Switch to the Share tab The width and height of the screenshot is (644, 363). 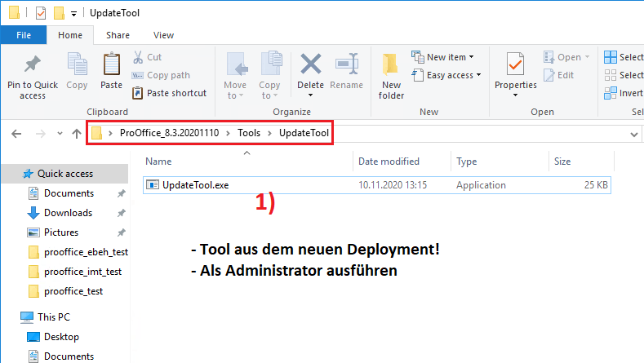click(118, 35)
